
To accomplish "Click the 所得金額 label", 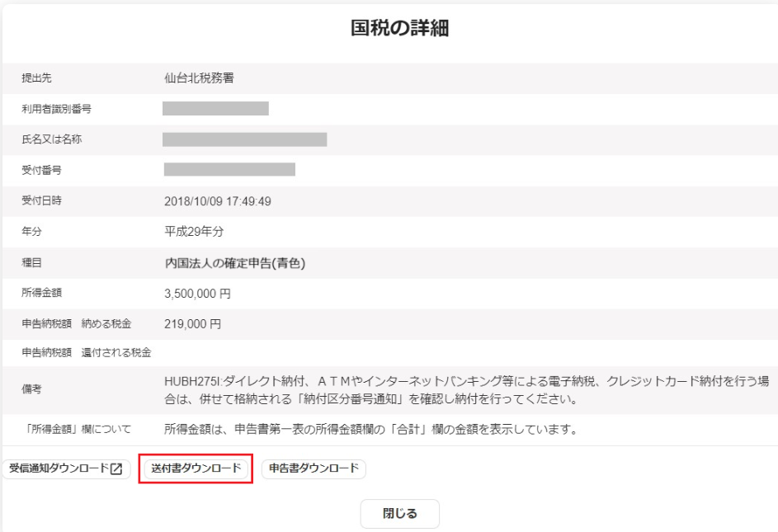I will pyautogui.click(x=42, y=293).
